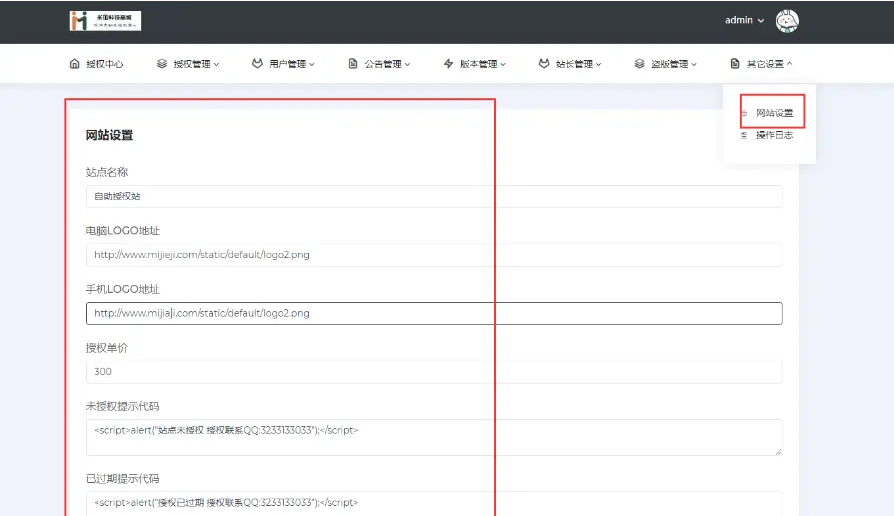The width and height of the screenshot is (894, 516).
Task: Click the 未授权提示代码 label
Action: [123, 407]
